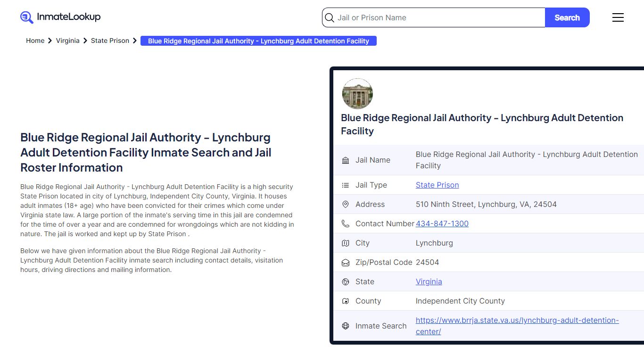Open the hamburger menu
Image resolution: width=644 pixels, height=362 pixels.
[x=618, y=17]
